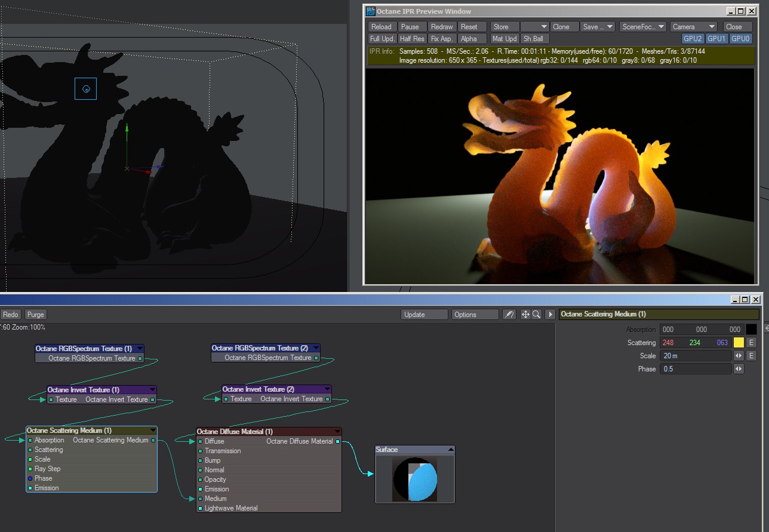Screen dimensions: 769x532
Task: Expand the Surface node arrow
Action: click(450, 450)
